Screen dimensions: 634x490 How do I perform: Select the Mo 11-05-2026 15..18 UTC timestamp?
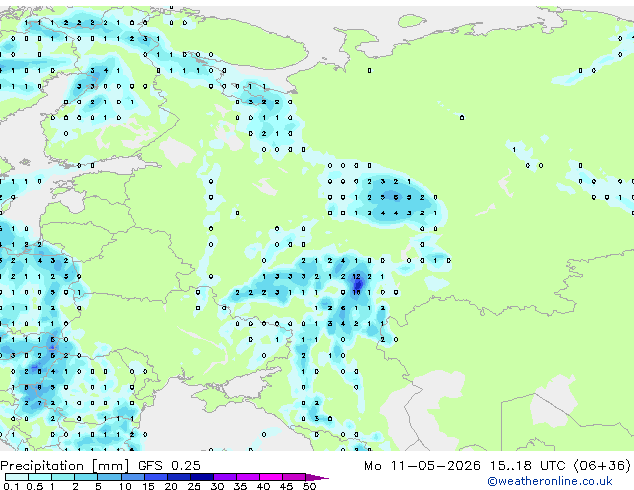[465, 466]
